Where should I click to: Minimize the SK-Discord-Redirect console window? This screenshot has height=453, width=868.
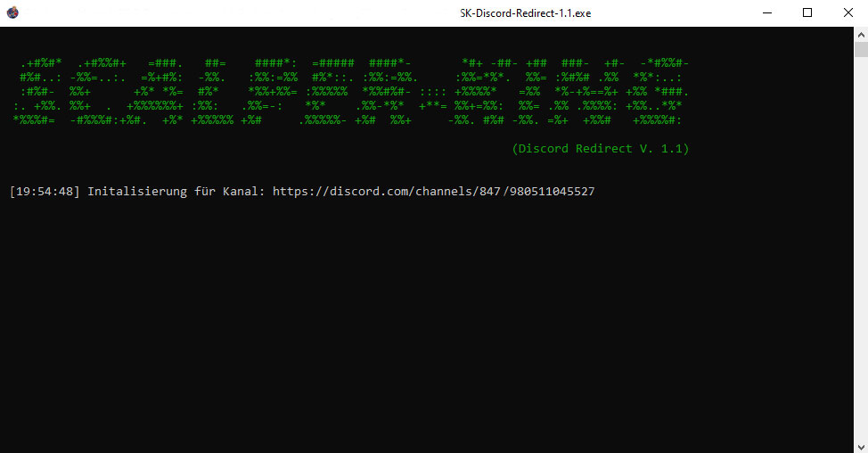tap(766, 12)
